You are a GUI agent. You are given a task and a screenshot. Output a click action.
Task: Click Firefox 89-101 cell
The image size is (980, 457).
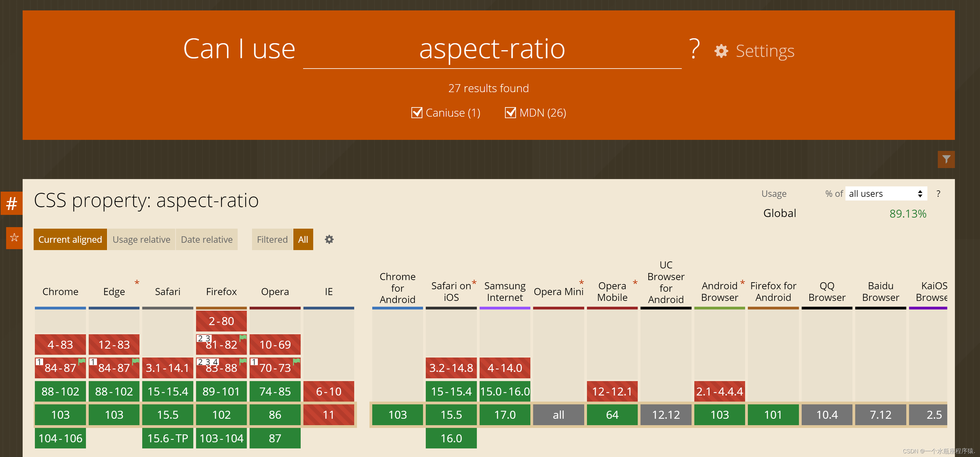click(221, 391)
